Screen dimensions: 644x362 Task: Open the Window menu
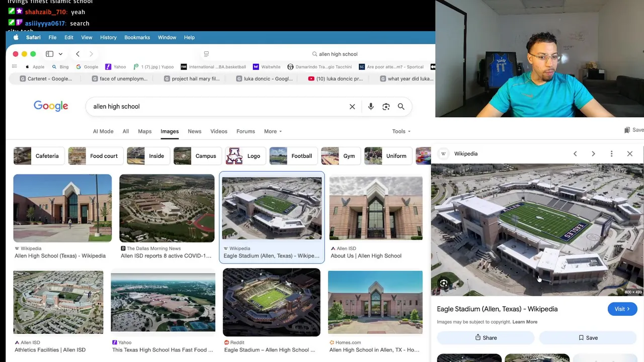pyautogui.click(x=167, y=37)
